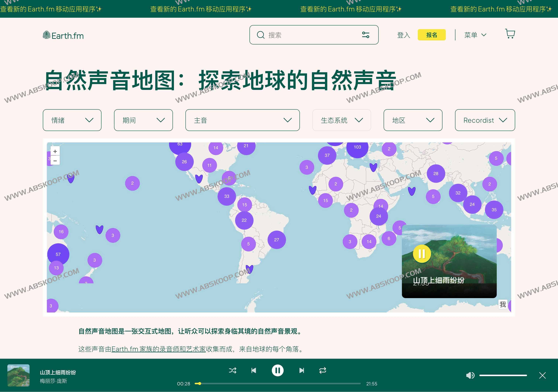Skip to the next track
The height and width of the screenshot is (392, 558).
(301, 370)
